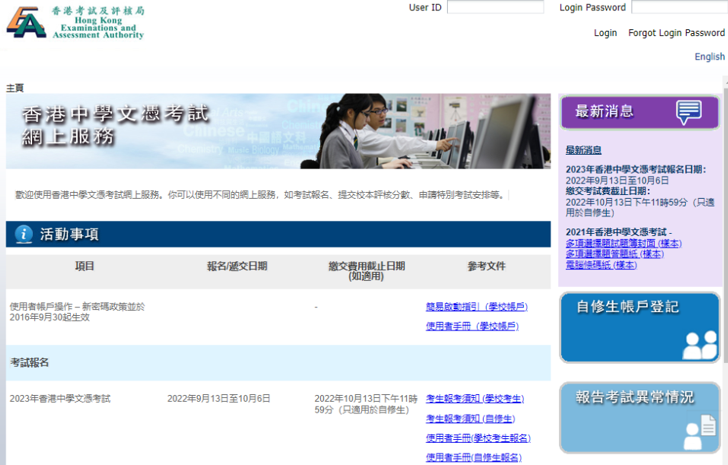Screen dimensions: 728x465
Task: Open 考生報考須知 (學校考生) link
Action: pyautogui.click(x=474, y=399)
